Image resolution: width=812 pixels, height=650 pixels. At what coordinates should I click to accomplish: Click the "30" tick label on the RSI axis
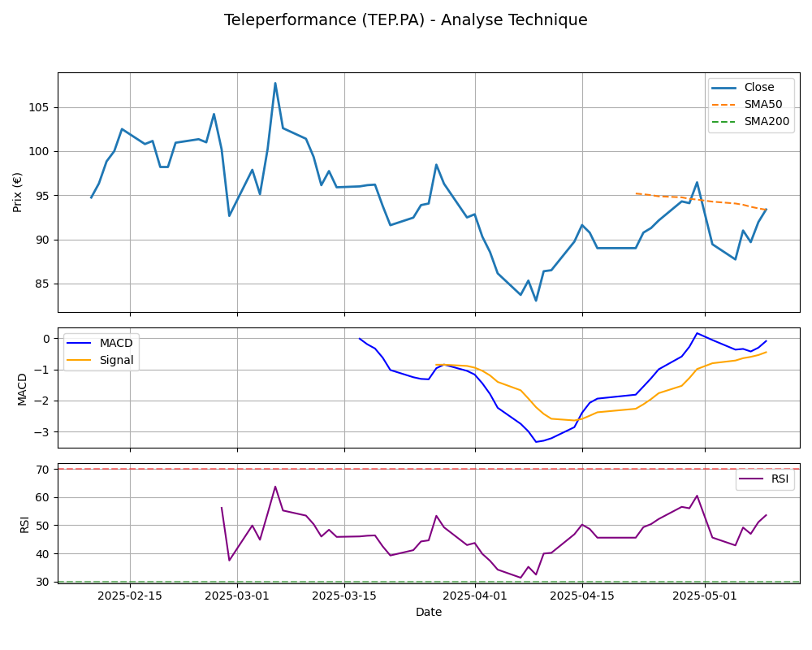(x=43, y=582)
